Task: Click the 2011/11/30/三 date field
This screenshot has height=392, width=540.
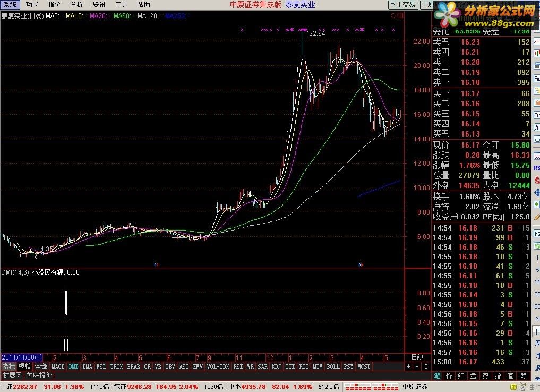Action: [x=22, y=357]
